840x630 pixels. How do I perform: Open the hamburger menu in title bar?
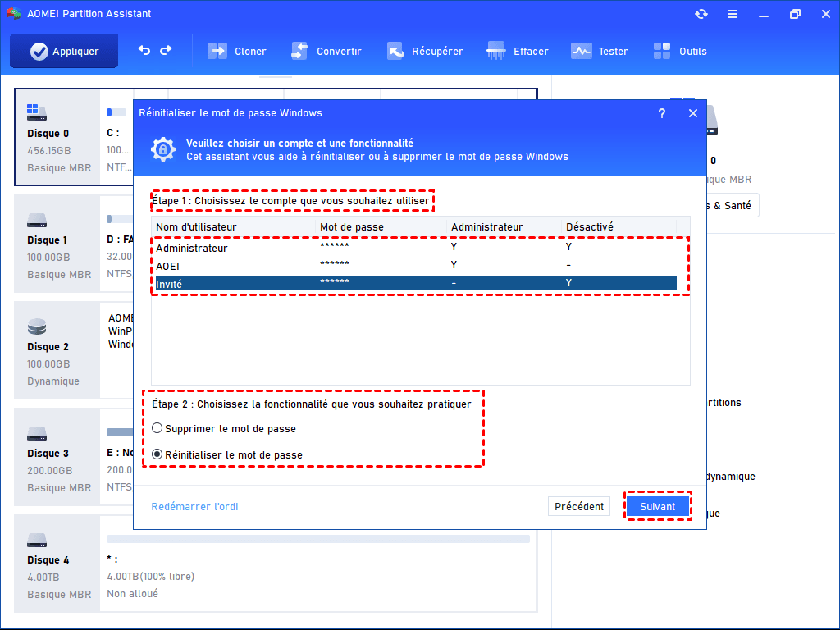pyautogui.click(x=732, y=14)
